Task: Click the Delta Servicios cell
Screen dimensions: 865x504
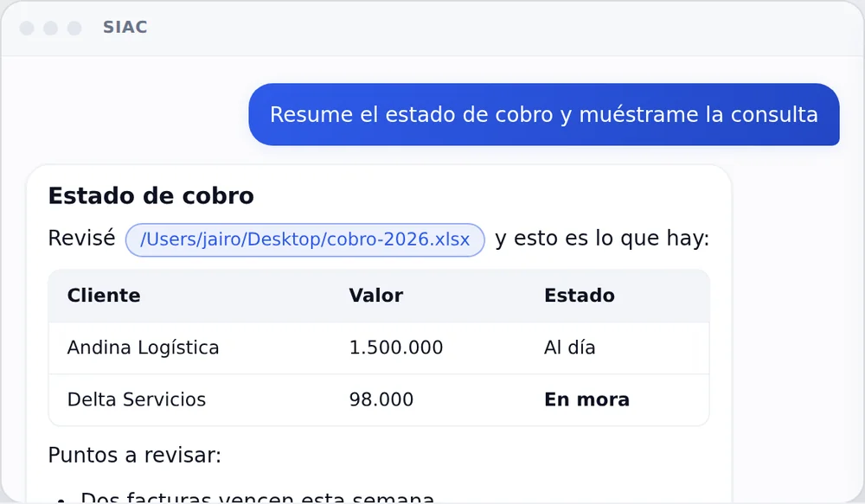Action: [137, 399]
